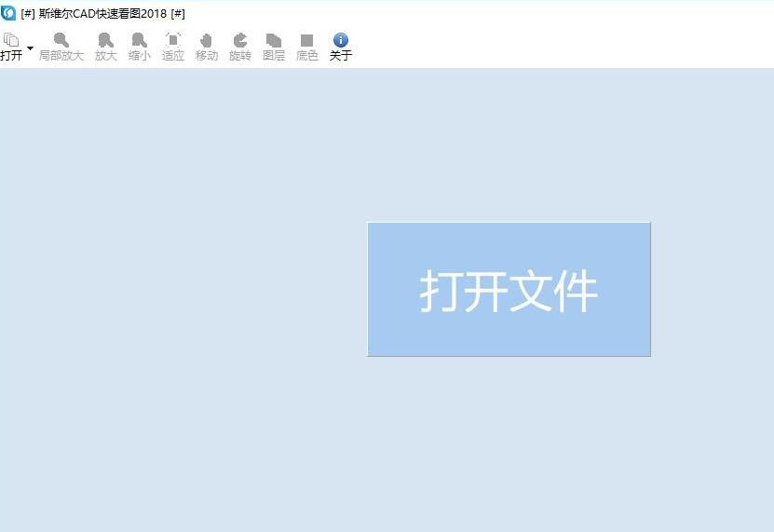Toggle the 底色 background color tool
Screen dimensions: 774x532
click(x=307, y=47)
